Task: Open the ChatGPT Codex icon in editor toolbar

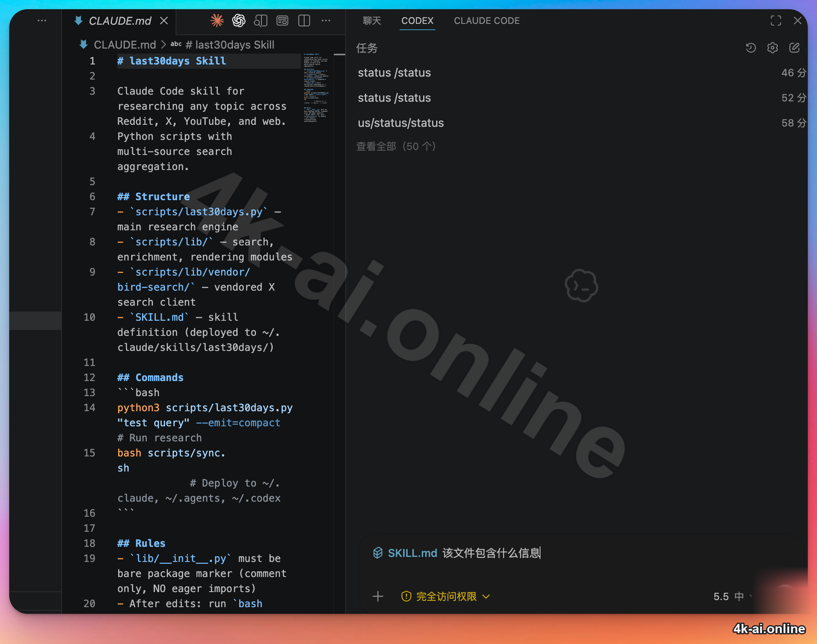Action: (239, 21)
